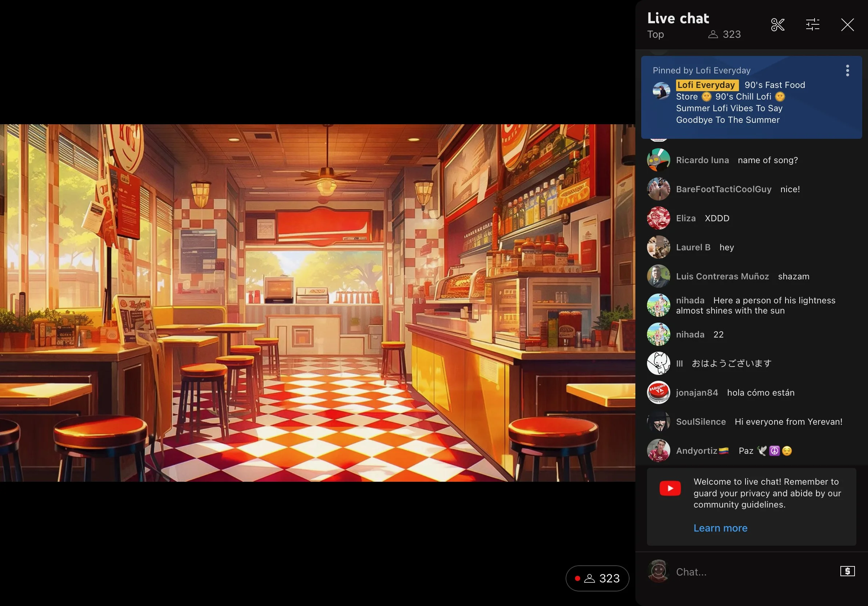Click Ricardo luna's avatar icon
This screenshot has height=606, width=868.
click(658, 160)
